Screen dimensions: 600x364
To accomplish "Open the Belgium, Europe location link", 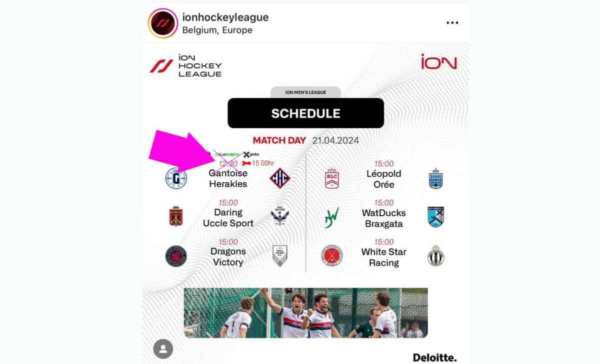I will pos(217,30).
